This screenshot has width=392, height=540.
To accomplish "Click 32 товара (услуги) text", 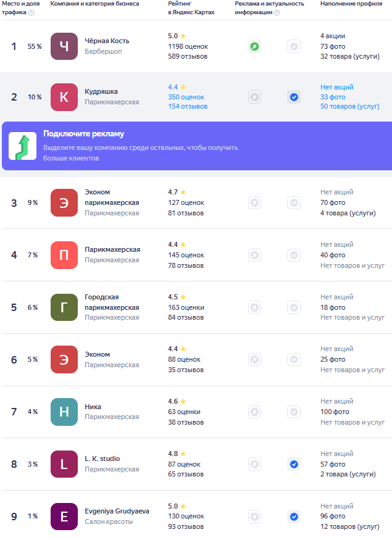I will (x=350, y=57).
